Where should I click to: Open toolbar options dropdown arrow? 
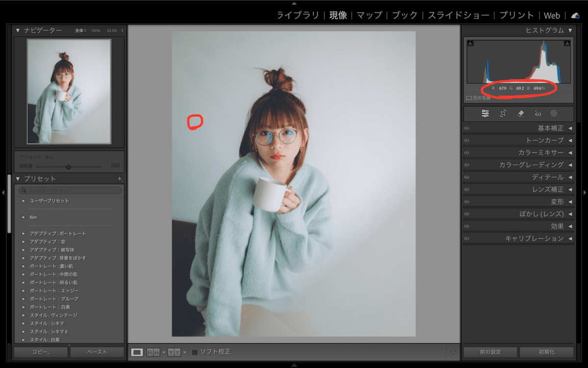click(453, 352)
